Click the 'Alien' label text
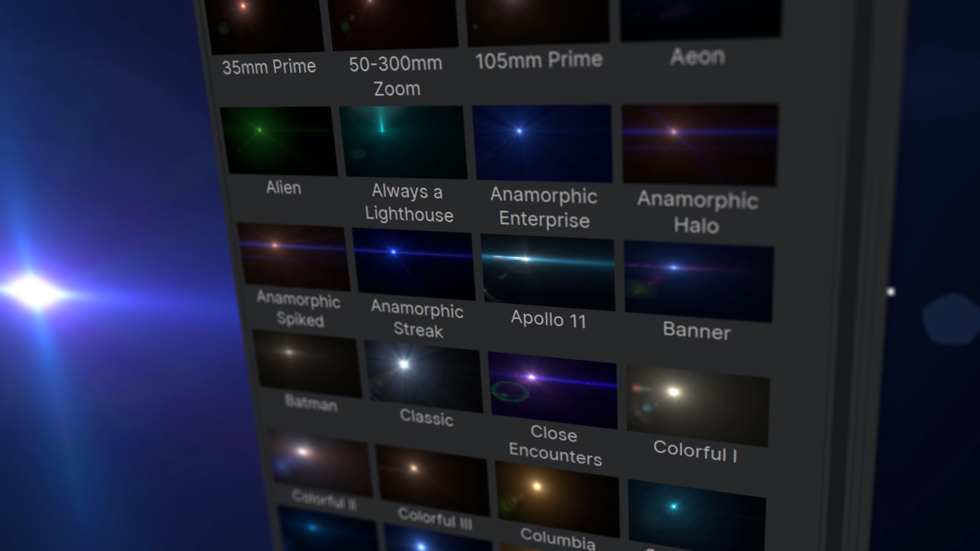 (x=284, y=188)
